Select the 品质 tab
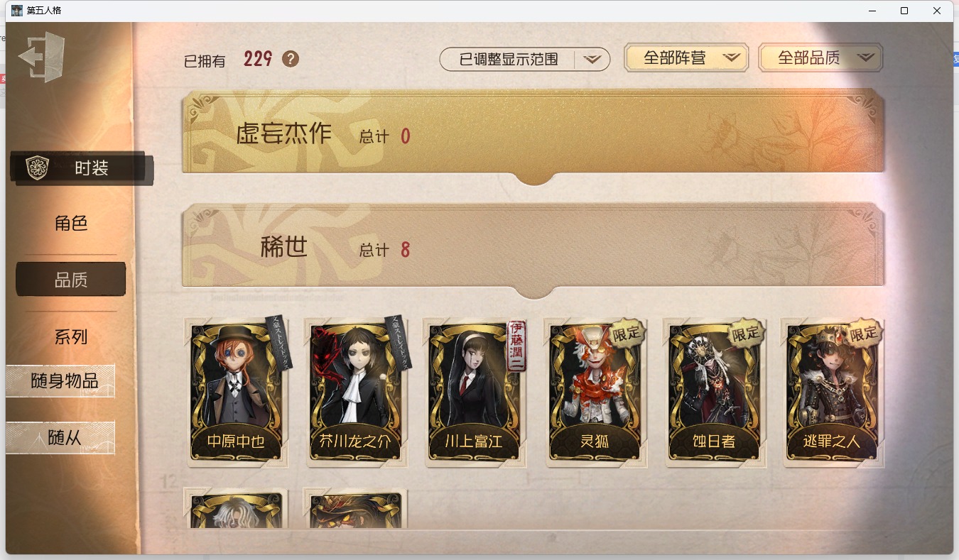 click(71, 280)
